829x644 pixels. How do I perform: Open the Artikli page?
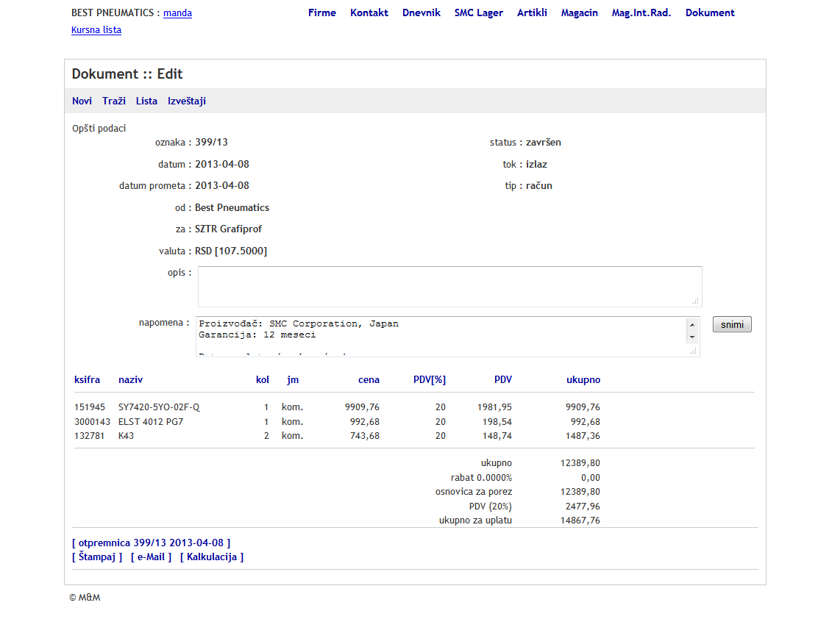click(x=532, y=12)
